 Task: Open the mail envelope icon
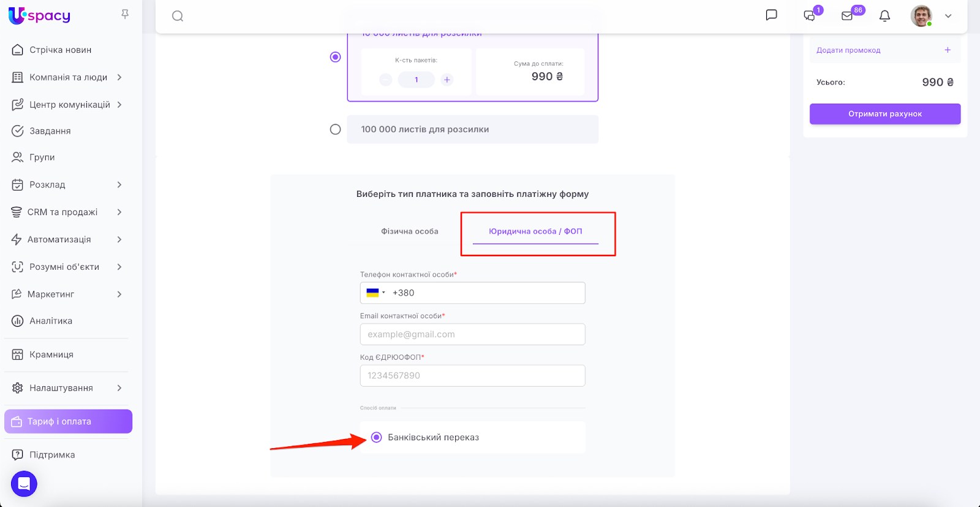point(847,16)
